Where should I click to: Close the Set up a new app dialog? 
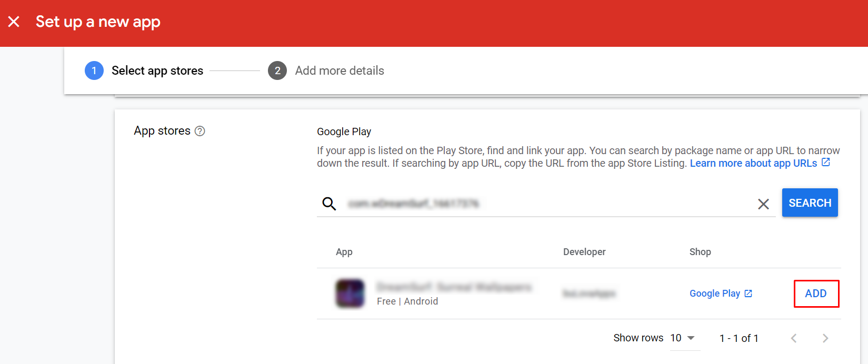tap(14, 22)
